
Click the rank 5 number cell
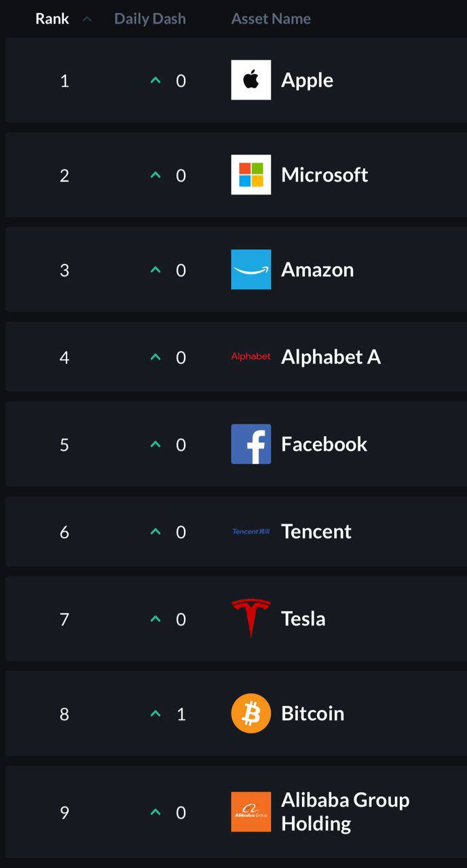pos(64,445)
